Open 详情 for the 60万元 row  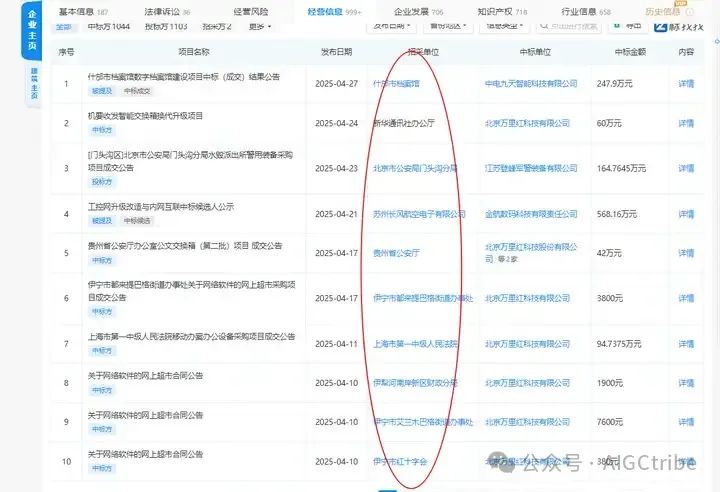(x=686, y=123)
